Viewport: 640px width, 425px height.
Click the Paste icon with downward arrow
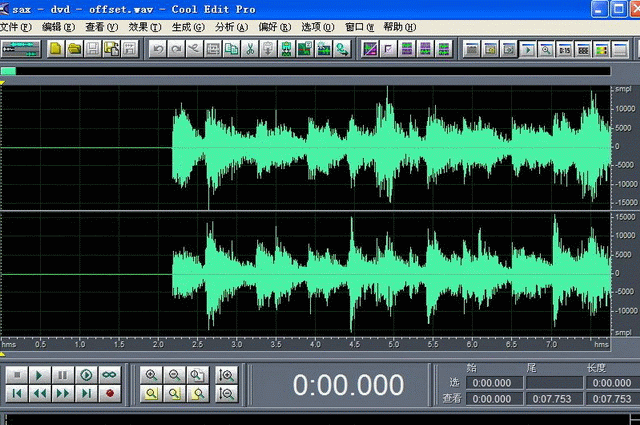coord(268,49)
